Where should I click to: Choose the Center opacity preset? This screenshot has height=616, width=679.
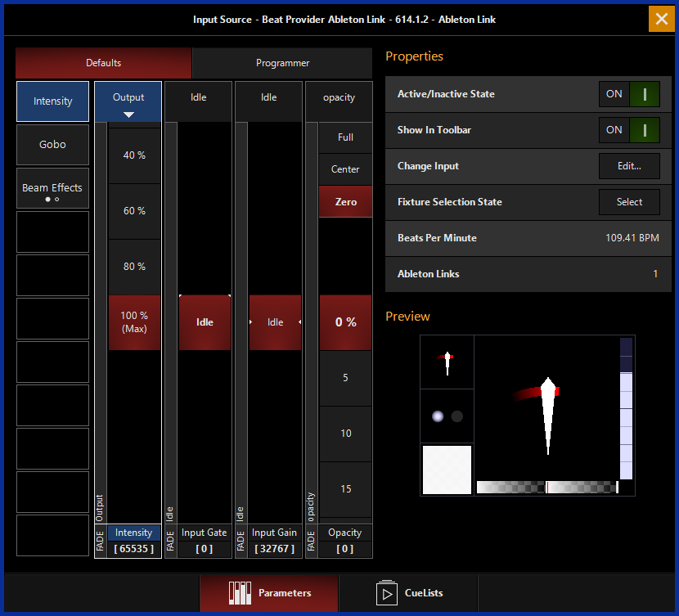tap(345, 169)
